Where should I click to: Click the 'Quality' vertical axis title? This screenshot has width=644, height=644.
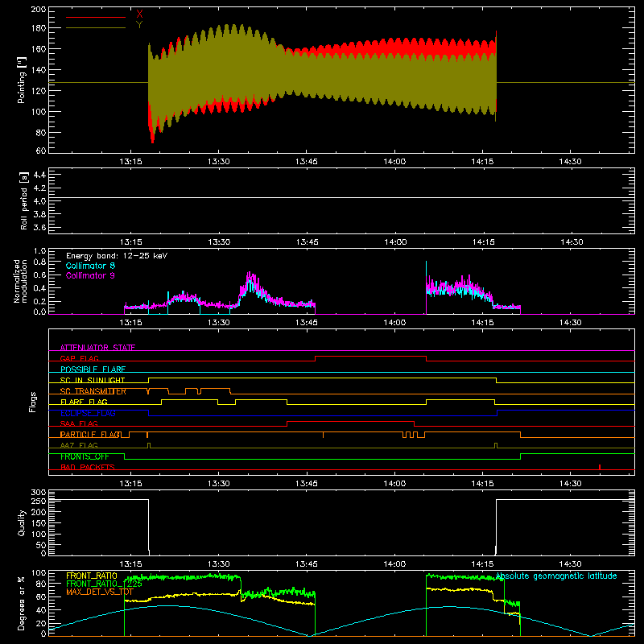point(22,522)
